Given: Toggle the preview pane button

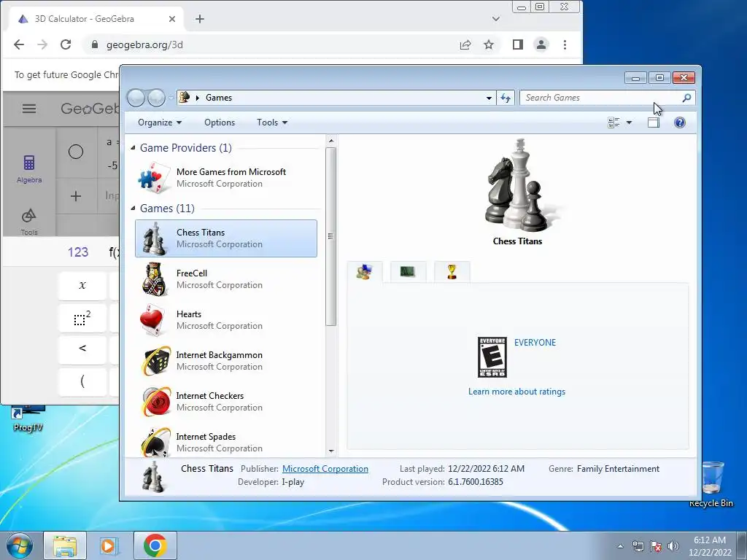Looking at the screenshot, I should point(654,122).
